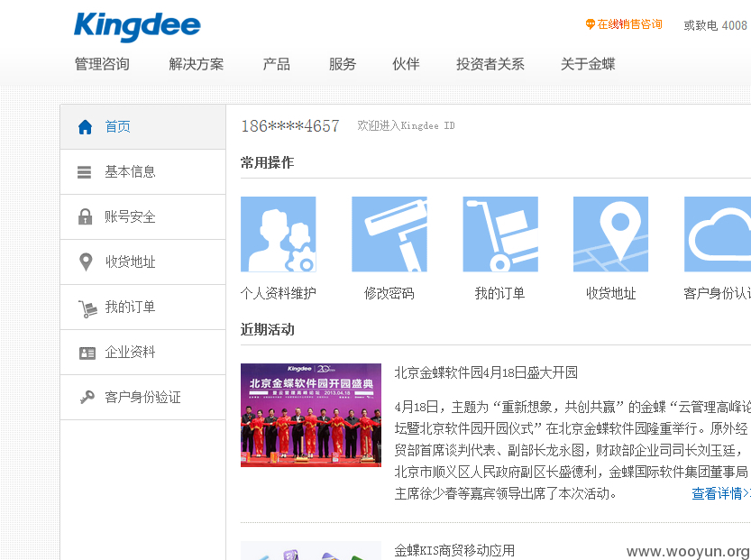Viewport: 751px width, 560px height.
Task: Select 基本信息 in the sidebar
Action: (142, 172)
